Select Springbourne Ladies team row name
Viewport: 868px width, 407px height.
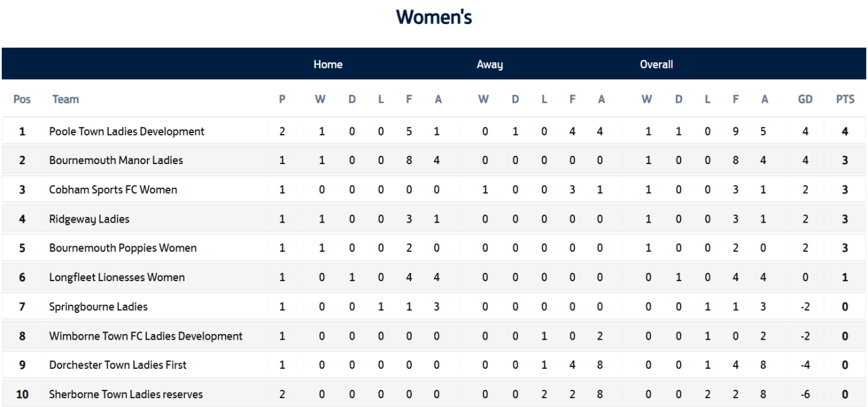tap(98, 307)
